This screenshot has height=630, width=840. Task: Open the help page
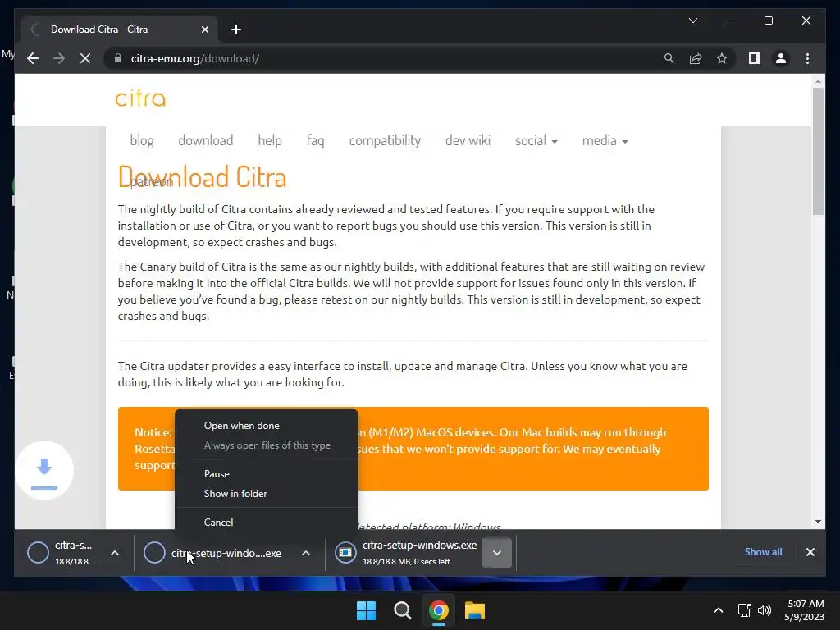[x=269, y=140]
